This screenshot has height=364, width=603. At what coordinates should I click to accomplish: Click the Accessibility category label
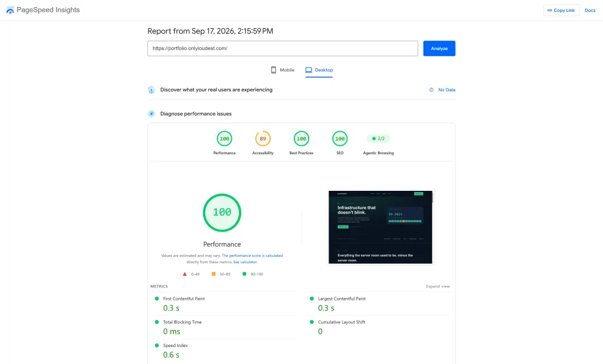pyautogui.click(x=263, y=153)
